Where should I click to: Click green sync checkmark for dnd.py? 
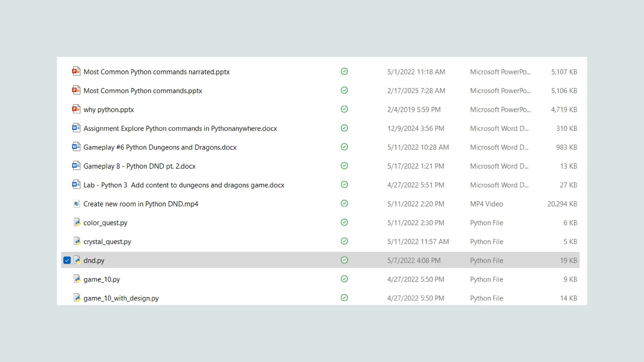click(344, 260)
